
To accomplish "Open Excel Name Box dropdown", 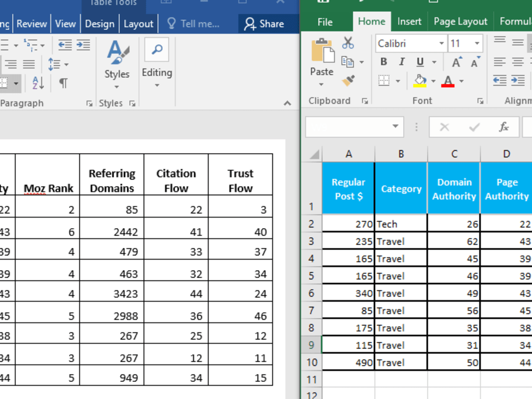I will pyautogui.click(x=396, y=127).
